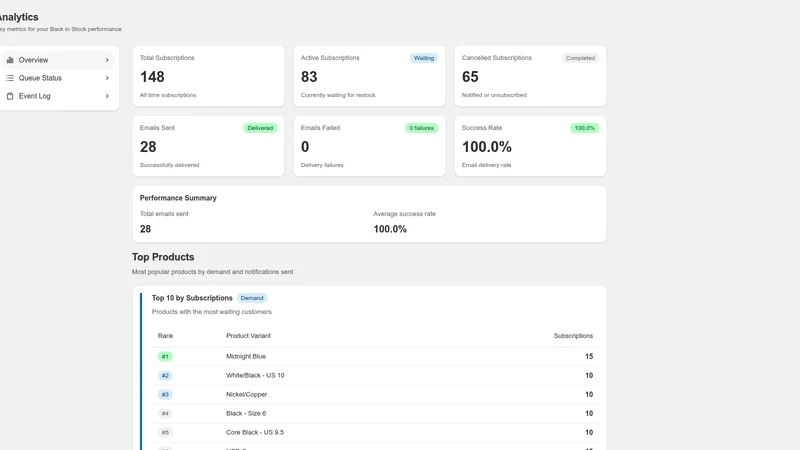Click the Email delivery rate caption
Screen dimensions: 800x450
[x=486, y=165]
